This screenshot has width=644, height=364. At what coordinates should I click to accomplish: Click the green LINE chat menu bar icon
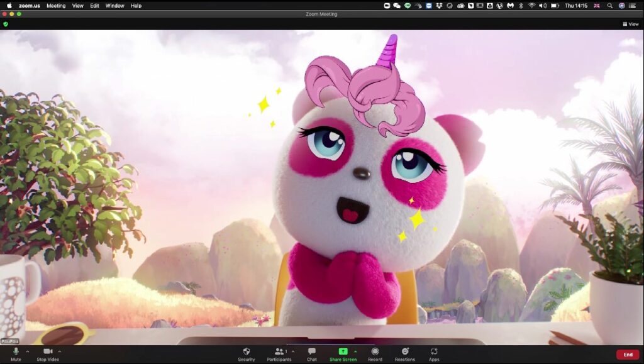(408, 6)
